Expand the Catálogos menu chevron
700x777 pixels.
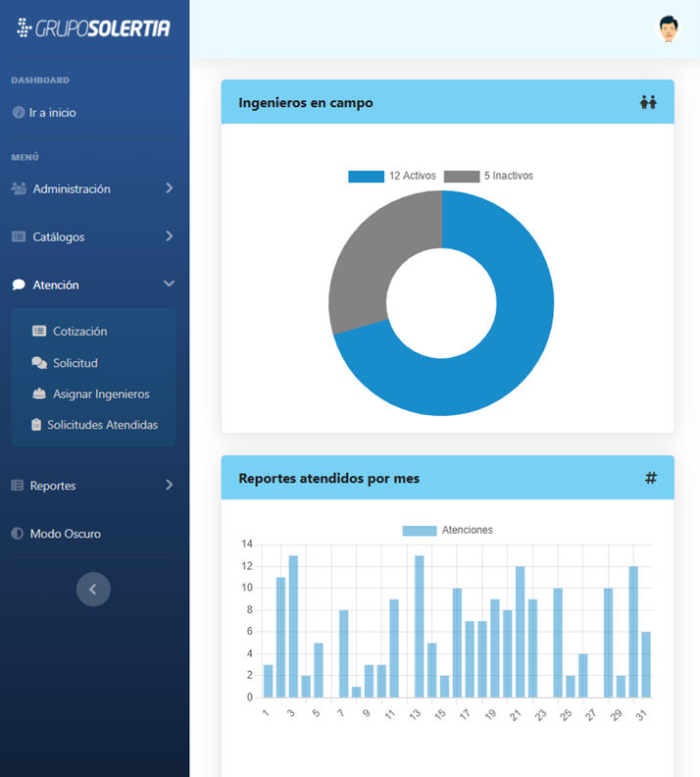click(x=169, y=236)
